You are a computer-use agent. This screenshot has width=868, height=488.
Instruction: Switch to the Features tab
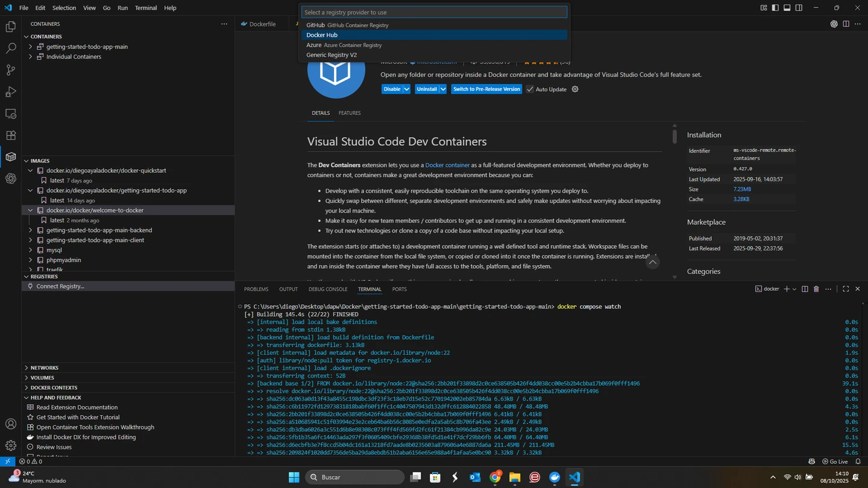[350, 113]
